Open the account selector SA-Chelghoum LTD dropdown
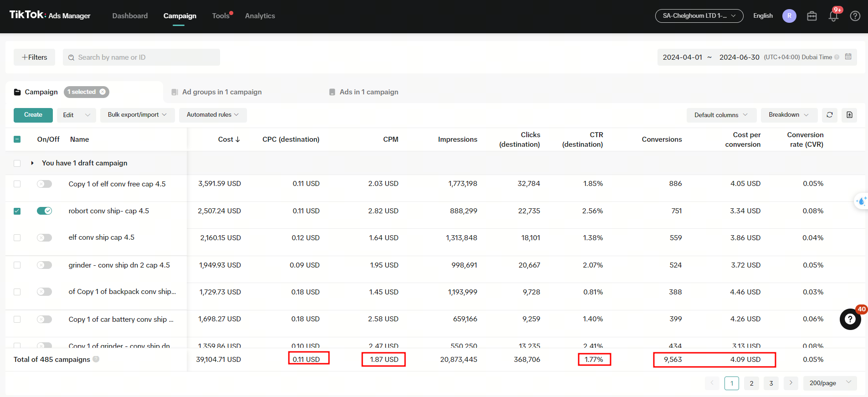 pos(699,16)
